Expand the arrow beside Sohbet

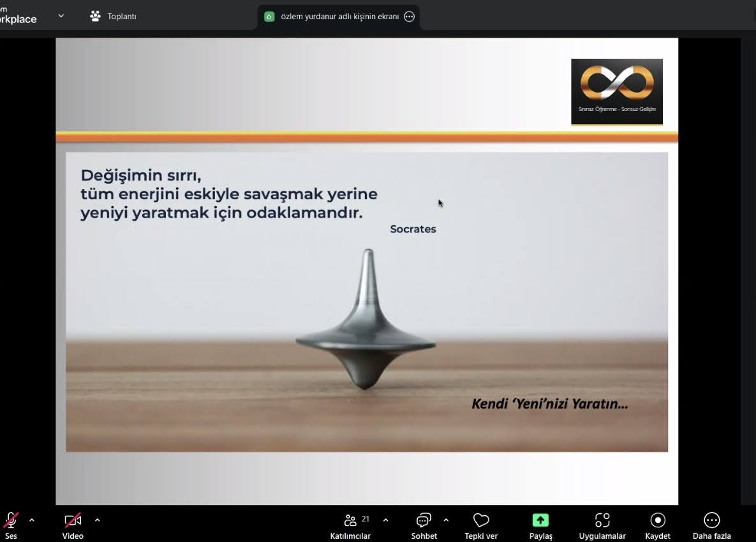pos(446,520)
